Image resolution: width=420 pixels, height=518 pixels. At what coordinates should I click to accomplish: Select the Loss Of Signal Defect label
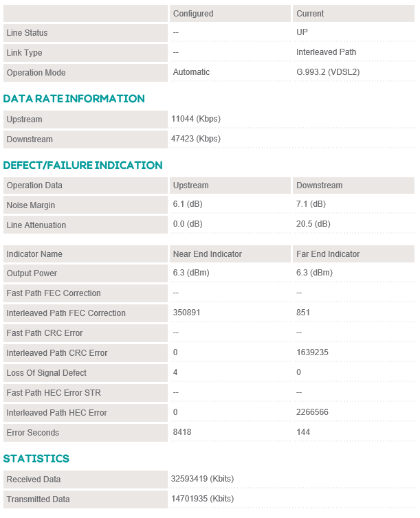point(47,373)
